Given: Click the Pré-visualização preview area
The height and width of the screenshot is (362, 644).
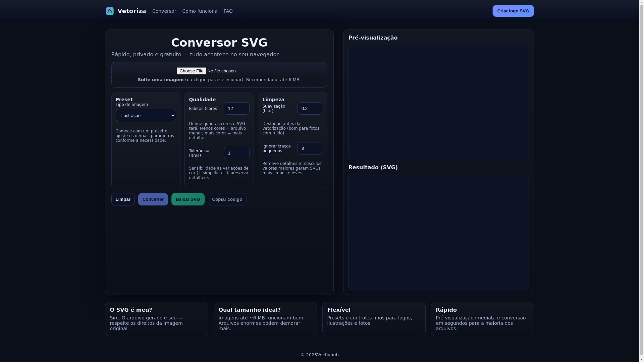Looking at the screenshot, I should pos(438,103).
